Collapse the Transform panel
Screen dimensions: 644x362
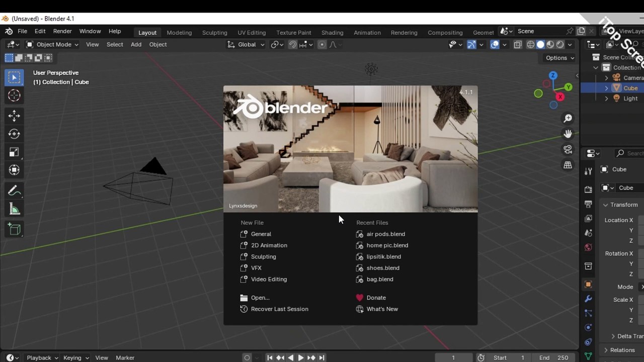tap(606, 205)
